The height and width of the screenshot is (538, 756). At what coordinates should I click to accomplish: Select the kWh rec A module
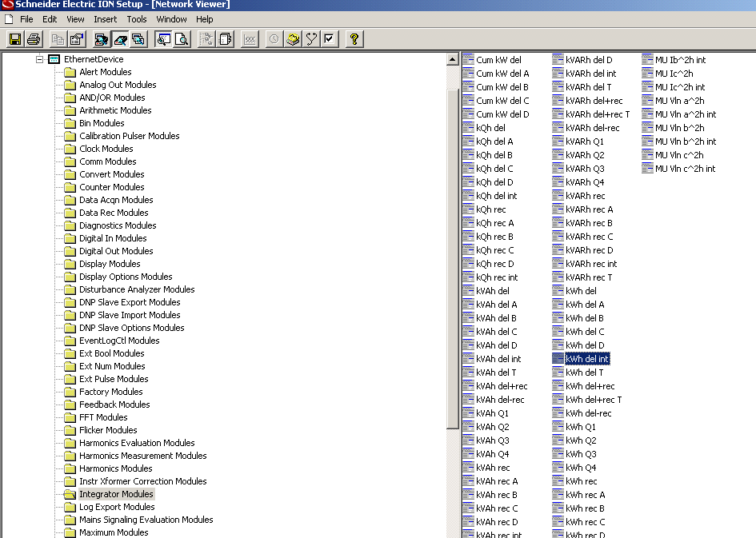point(585,495)
